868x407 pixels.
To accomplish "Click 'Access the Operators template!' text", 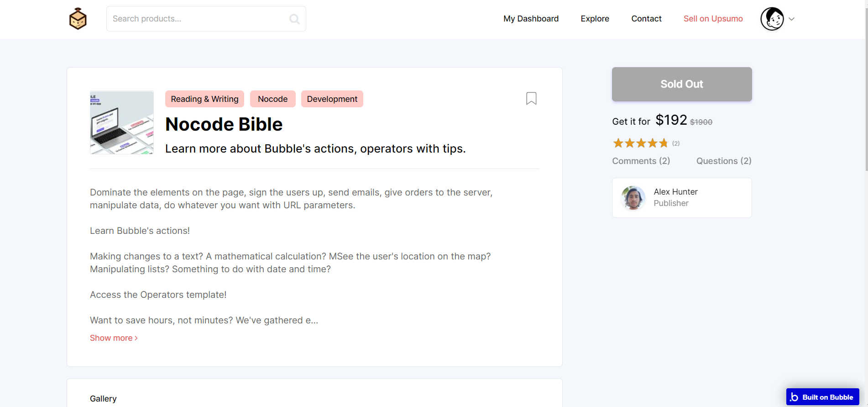I will tap(158, 295).
